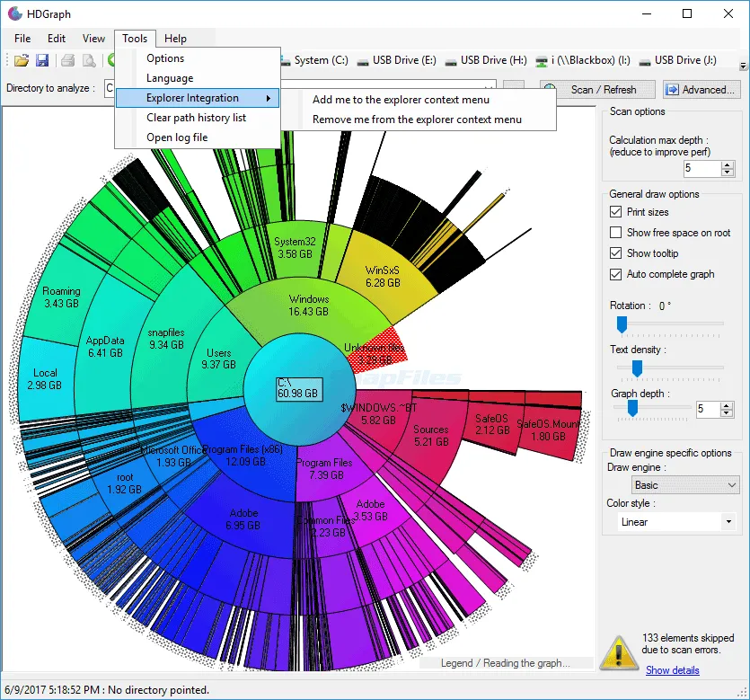The image size is (750, 700).
Task: Click the Roaming 3.43 GB segment
Action: pyautogui.click(x=61, y=297)
